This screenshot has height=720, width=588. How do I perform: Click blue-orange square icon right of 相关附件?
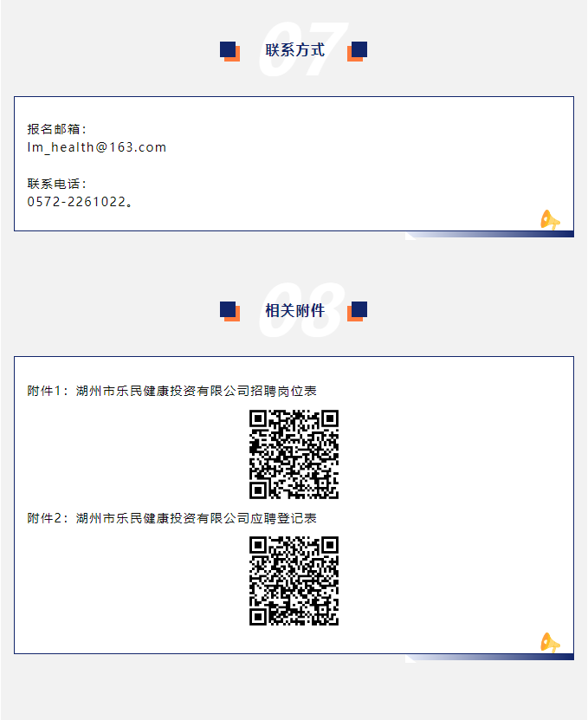(357, 312)
